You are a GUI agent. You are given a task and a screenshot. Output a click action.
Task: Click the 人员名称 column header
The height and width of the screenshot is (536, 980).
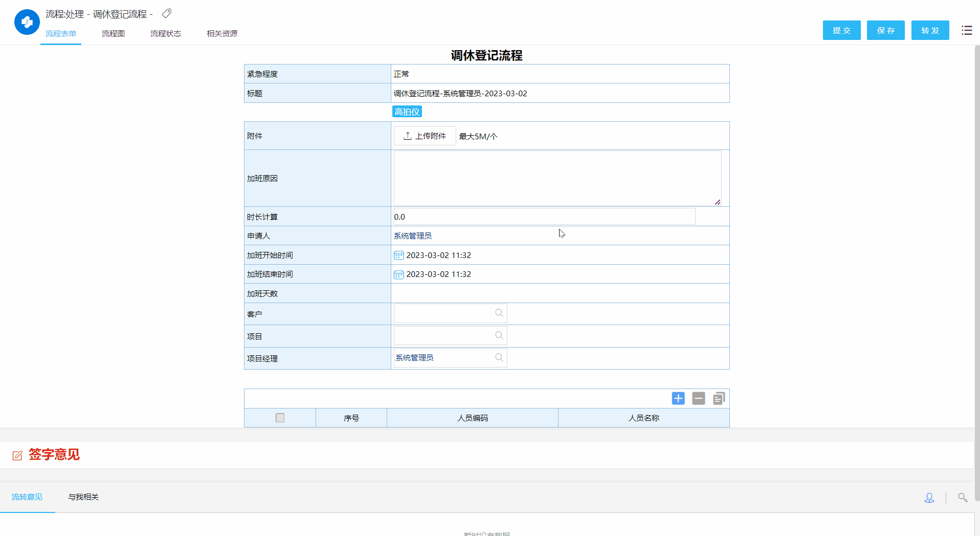[644, 418]
